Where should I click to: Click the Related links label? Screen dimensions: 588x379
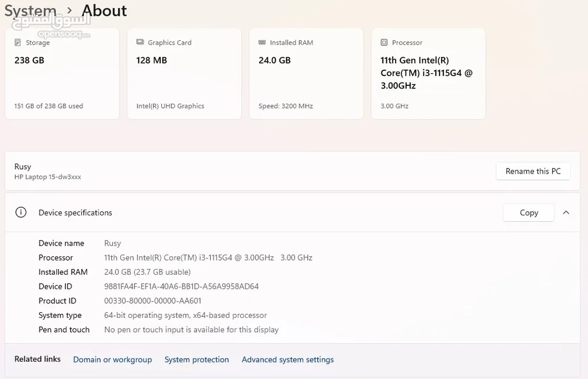point(37,359)
